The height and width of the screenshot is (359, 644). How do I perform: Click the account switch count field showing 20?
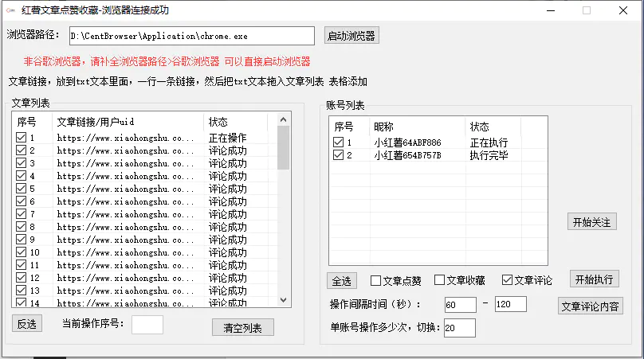point(459,327)
